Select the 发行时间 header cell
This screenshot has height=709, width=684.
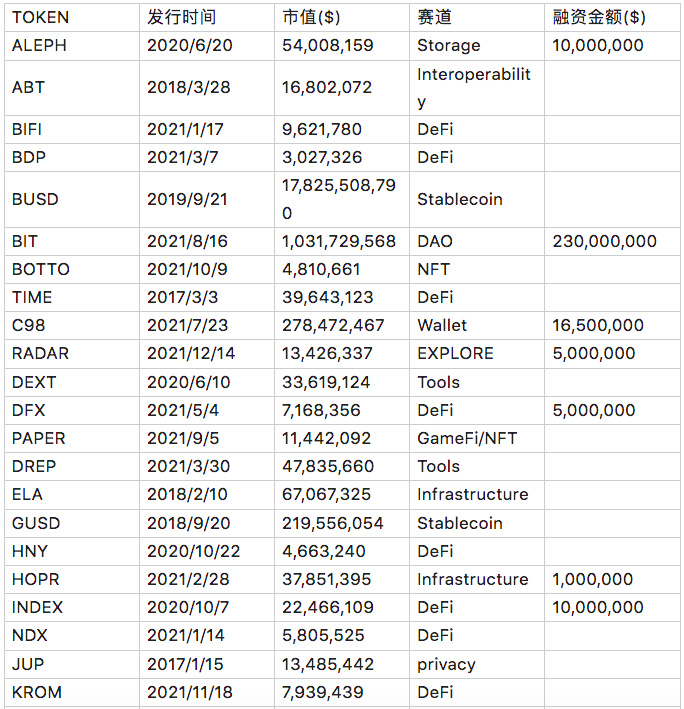[x=207, y=17]
